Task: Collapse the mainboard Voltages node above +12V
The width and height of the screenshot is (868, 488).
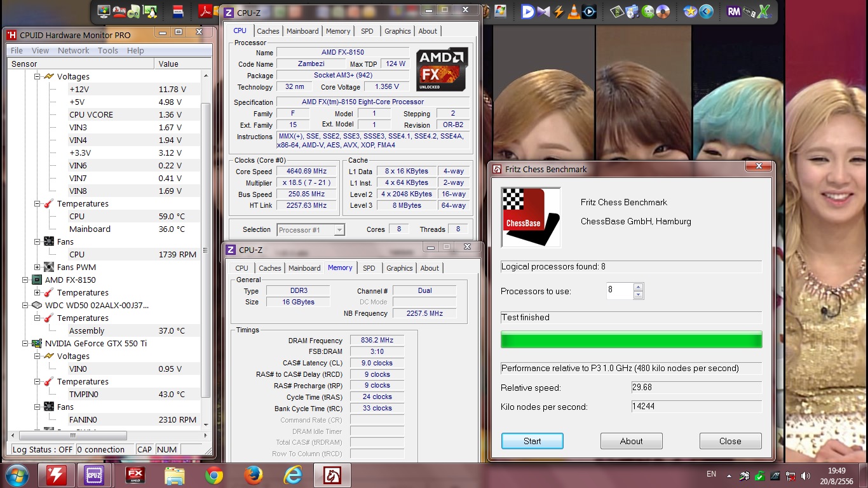Action: [x=37, y=76]
